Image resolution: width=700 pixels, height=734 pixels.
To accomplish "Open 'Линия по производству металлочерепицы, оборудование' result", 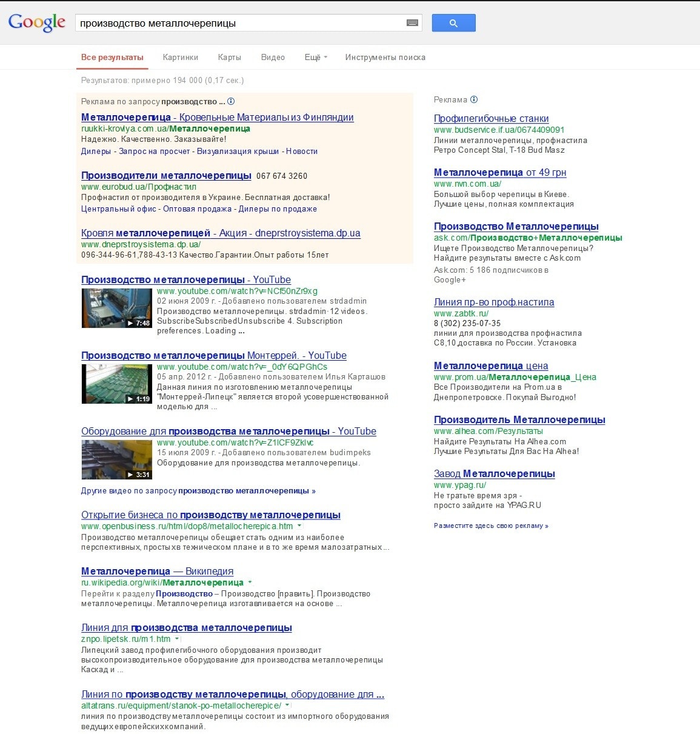I will tap(233, 694).
